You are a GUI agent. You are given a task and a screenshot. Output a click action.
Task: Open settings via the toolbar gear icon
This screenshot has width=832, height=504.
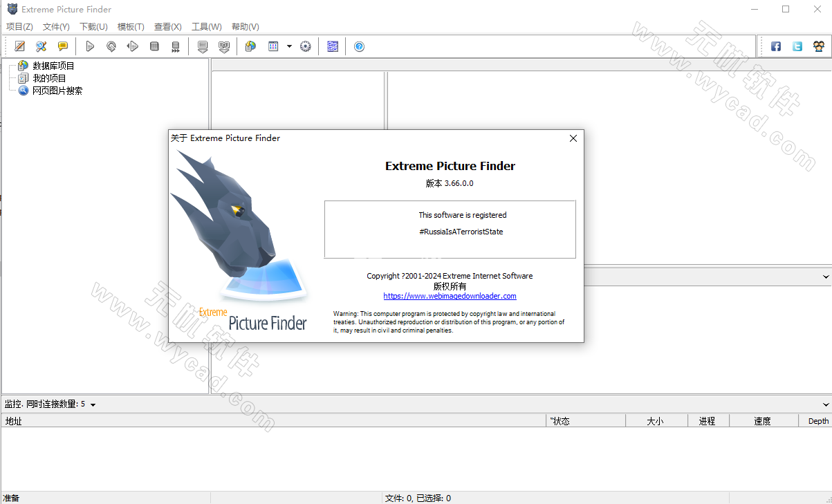305,46
